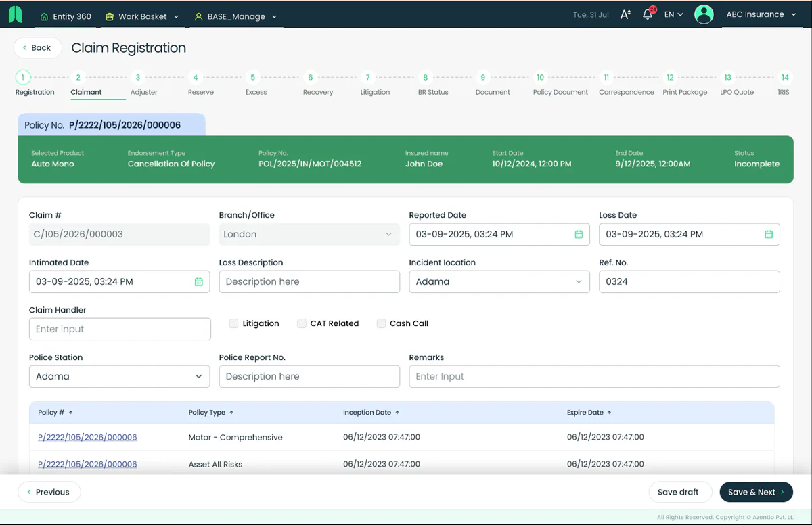Open the Incident location dropdown
This screenshot has height=525, width=812.
(499, 281)
